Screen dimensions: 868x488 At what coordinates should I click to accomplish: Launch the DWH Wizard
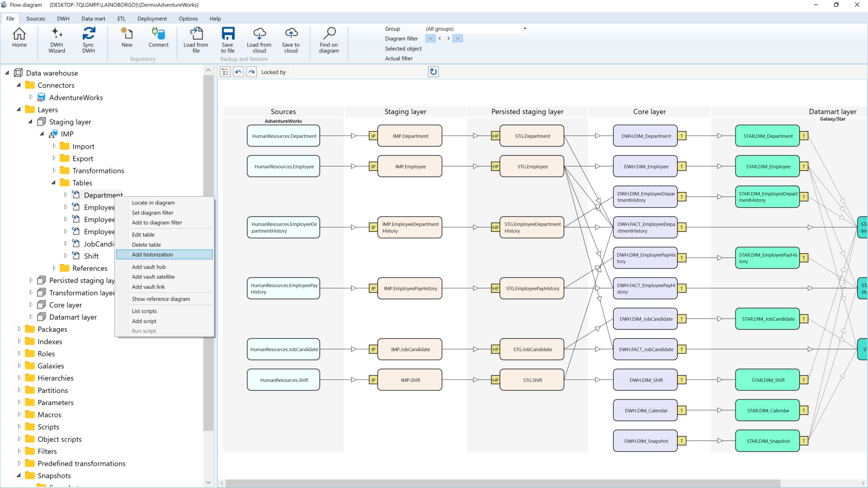coord(57,40)
